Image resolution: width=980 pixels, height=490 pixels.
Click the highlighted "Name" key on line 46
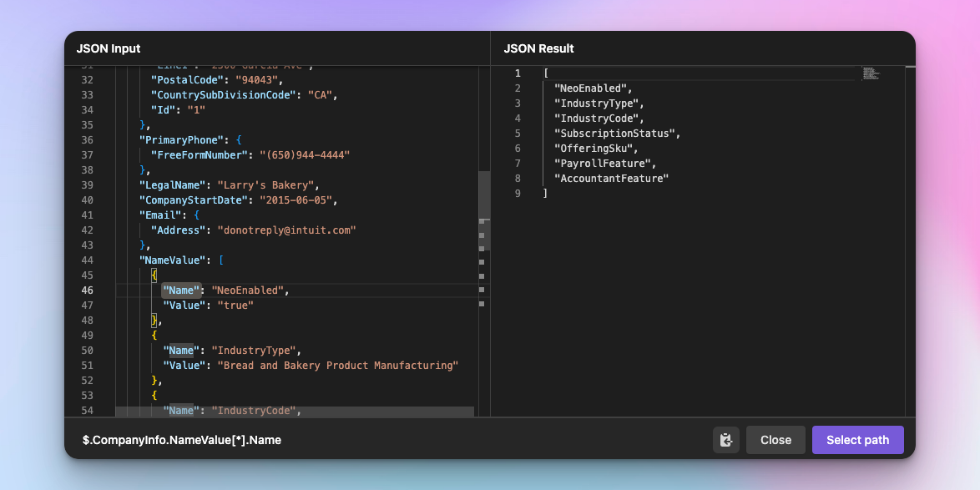[x=181, y=290]
